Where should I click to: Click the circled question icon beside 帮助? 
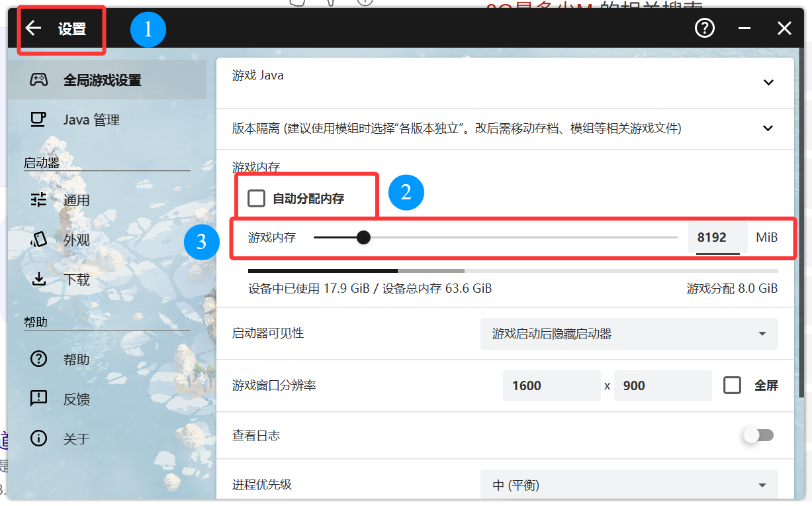pos(39,359)
